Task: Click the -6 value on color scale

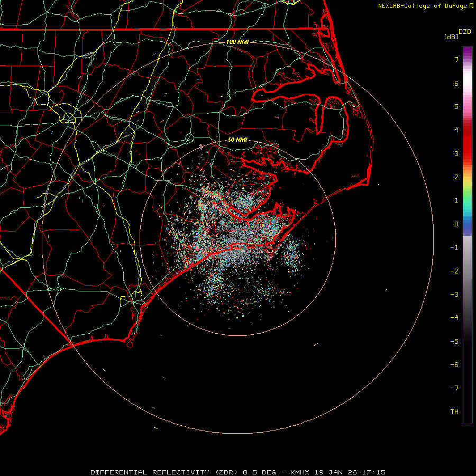Action: [454, 365]
